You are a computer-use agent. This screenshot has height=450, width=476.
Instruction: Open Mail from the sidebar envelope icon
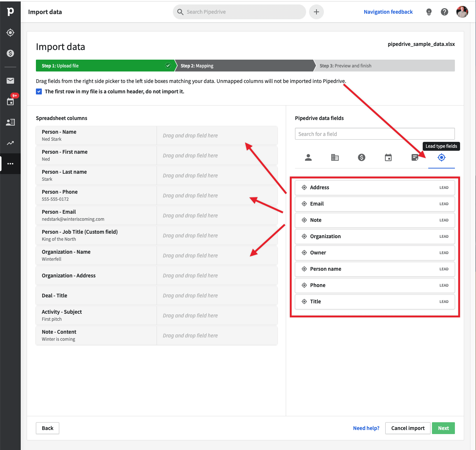[x=10, y=81]
